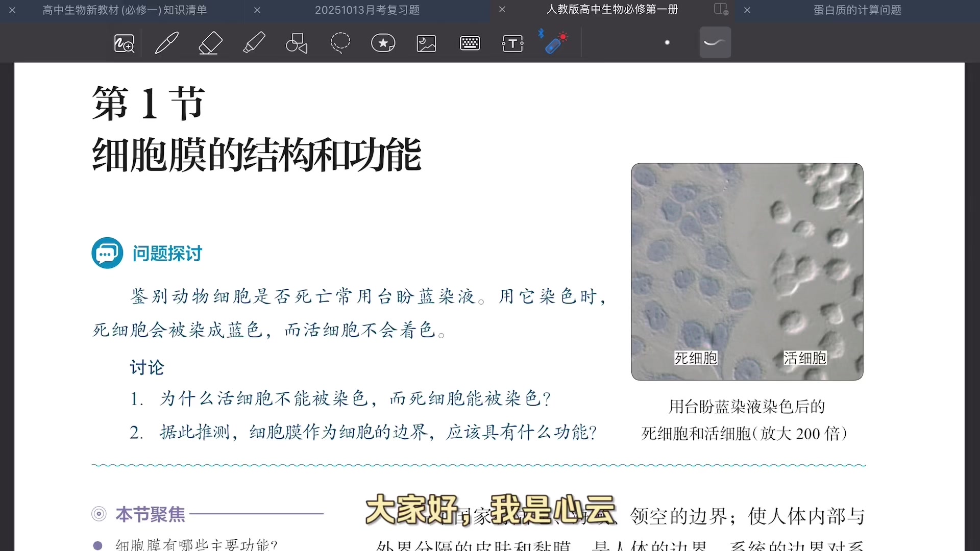Viewport: 980px width, 551px height.
Task: Click the stroke thickness dot indicator
Action: pyautogui.click(x=667, y=43)
